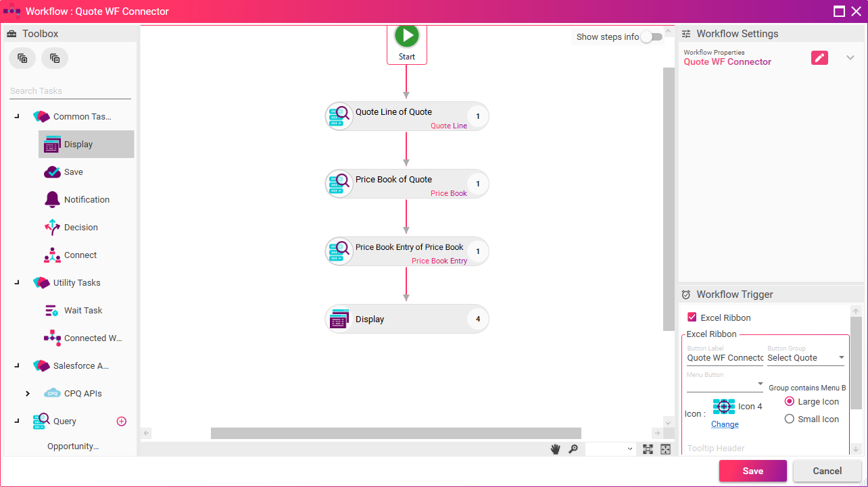868x487 pixels.
Task: Expand the CPQ APIs tree node
Action: click(x=28, y=394)
